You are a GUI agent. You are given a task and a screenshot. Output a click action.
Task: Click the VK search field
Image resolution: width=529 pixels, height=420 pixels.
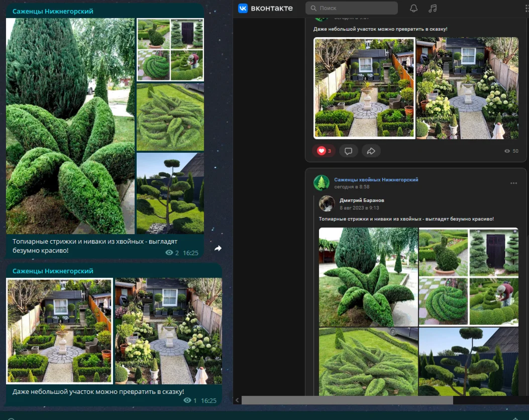click(352, 8)
